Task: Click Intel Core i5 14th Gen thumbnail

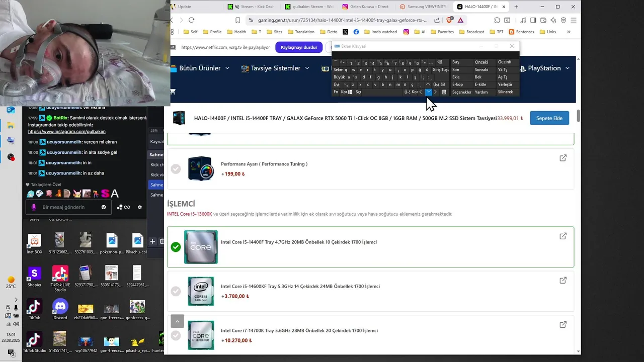Action: [201, 291]
